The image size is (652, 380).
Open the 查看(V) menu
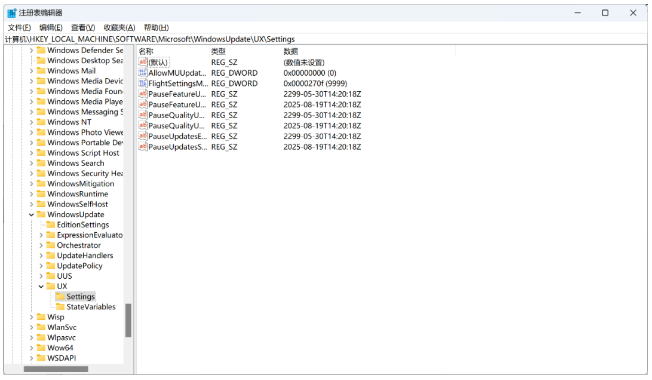point(83,27)
